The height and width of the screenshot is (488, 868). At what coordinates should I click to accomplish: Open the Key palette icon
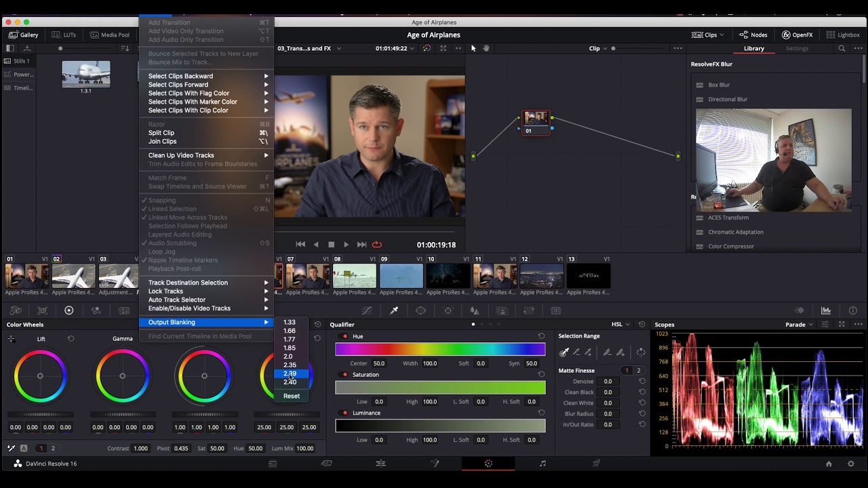coord(502,310)
